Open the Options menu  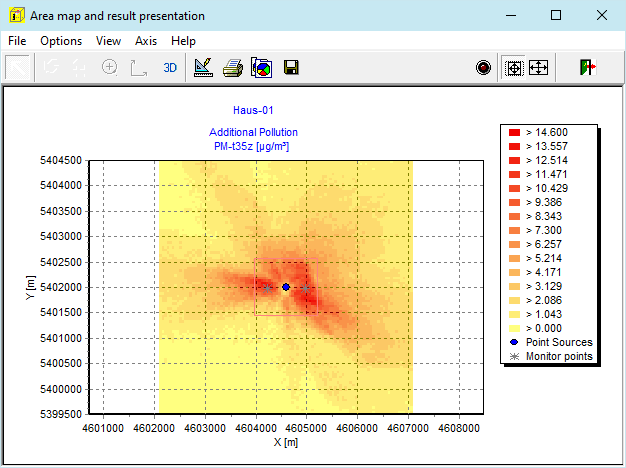(x=61, y=41)
